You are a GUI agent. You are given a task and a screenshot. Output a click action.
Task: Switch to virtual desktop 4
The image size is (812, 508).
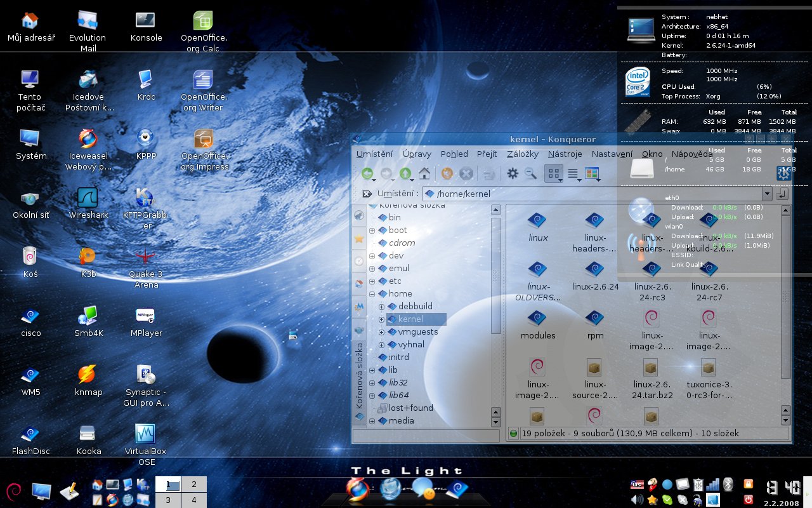pyautogui.click(x=194, y=500)
